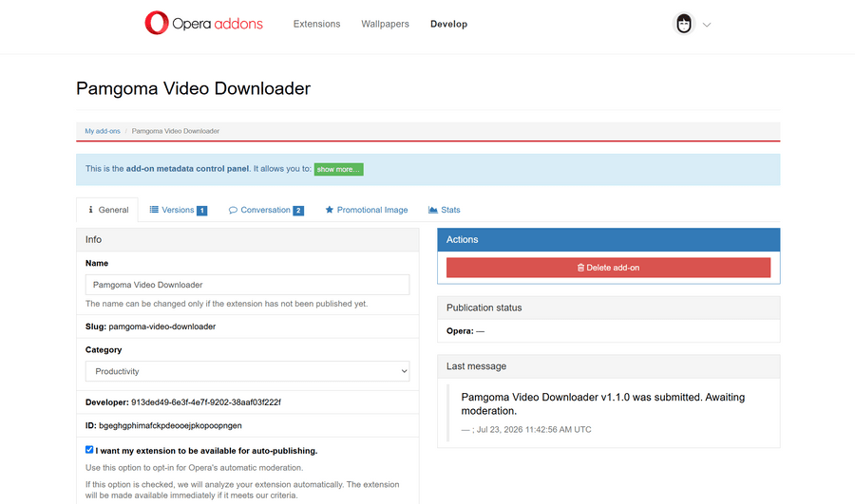Open the Conversation tab
The width and height of the screenshot is (855, 504).
[x=266, y=210]
